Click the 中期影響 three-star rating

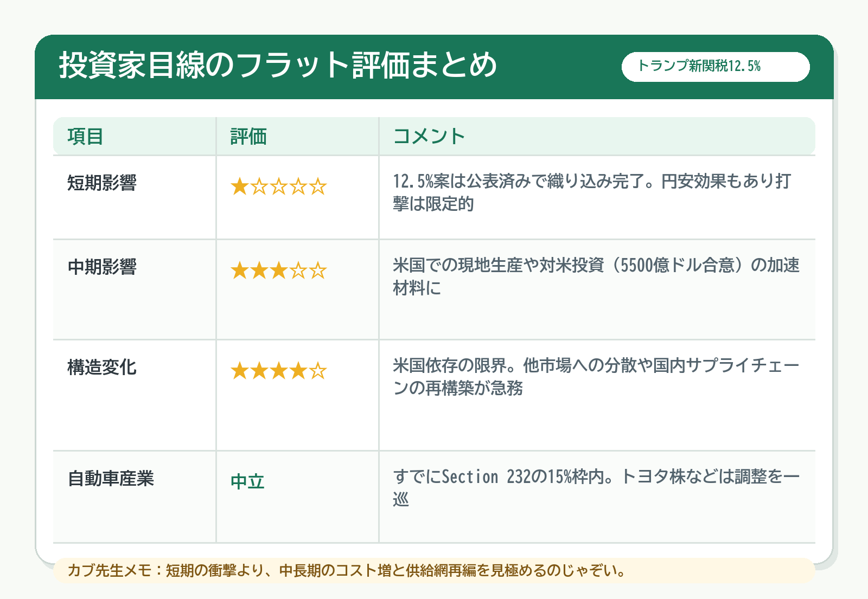click(278, 270)
